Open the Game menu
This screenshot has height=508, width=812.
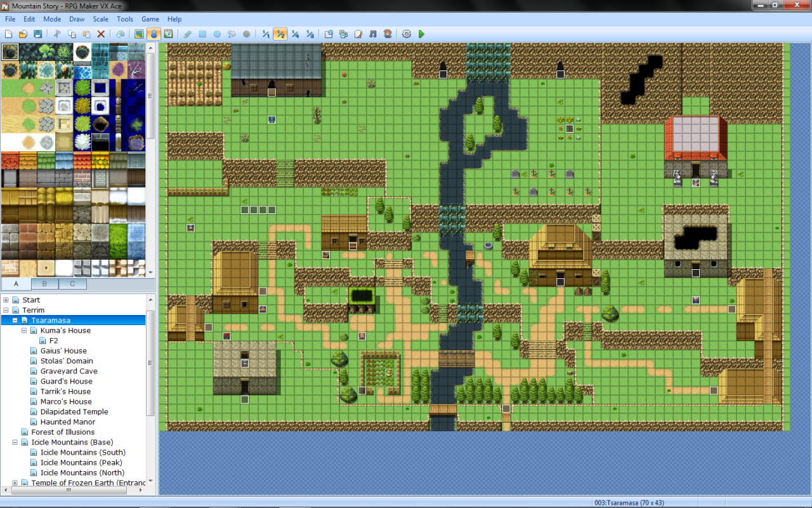(x=150, y=19)
